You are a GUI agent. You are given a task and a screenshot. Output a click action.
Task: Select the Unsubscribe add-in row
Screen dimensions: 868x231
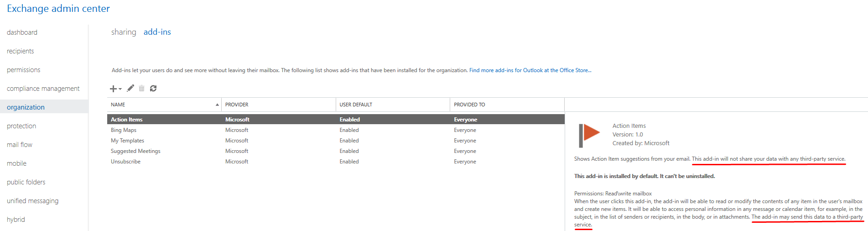(x=336, y=162)
